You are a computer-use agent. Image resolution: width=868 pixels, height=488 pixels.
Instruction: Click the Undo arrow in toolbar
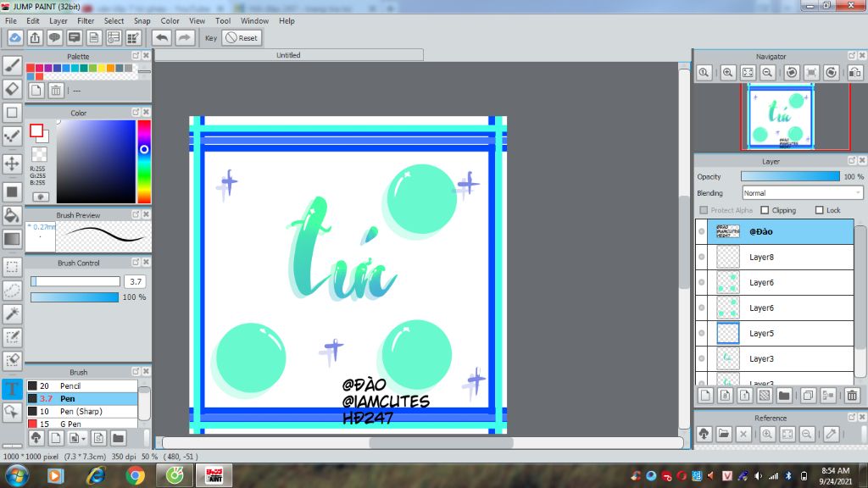(162, 37)
